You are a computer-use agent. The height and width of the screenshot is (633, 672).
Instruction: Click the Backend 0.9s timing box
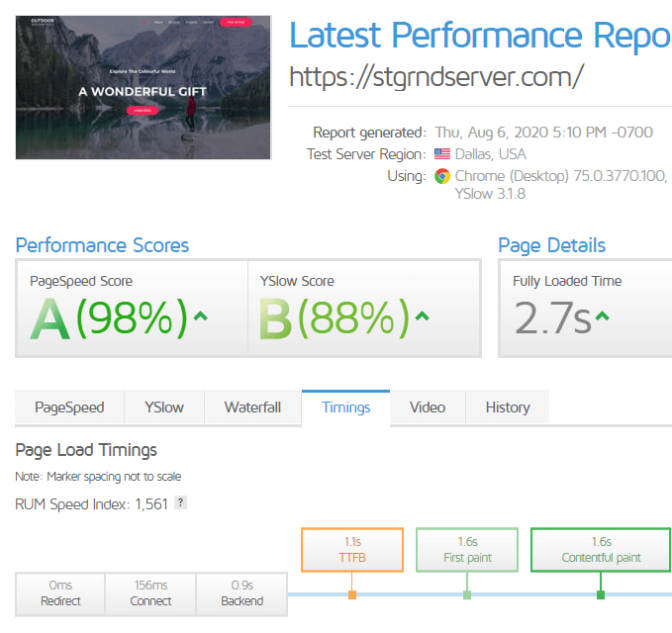coord(241,593)
